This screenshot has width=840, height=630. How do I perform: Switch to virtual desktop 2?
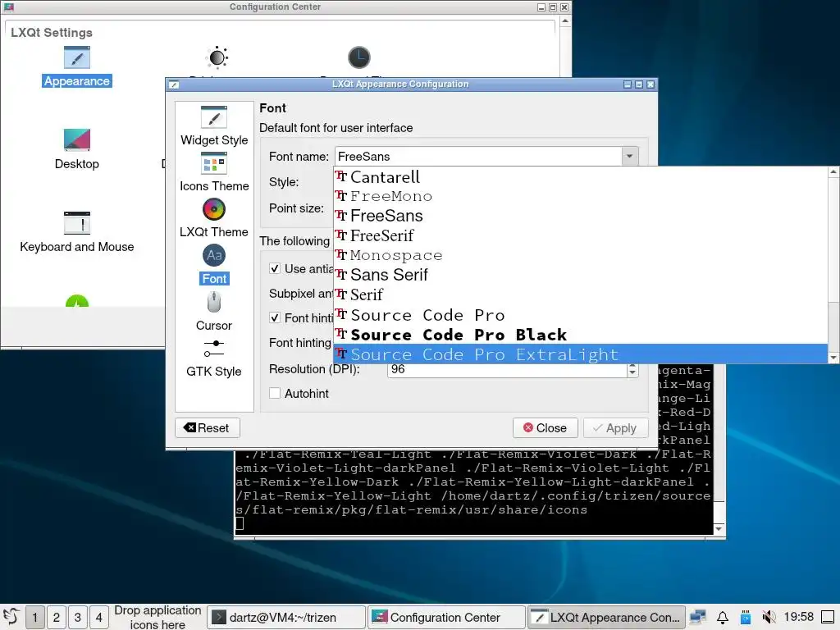click(x=57, y=617)
